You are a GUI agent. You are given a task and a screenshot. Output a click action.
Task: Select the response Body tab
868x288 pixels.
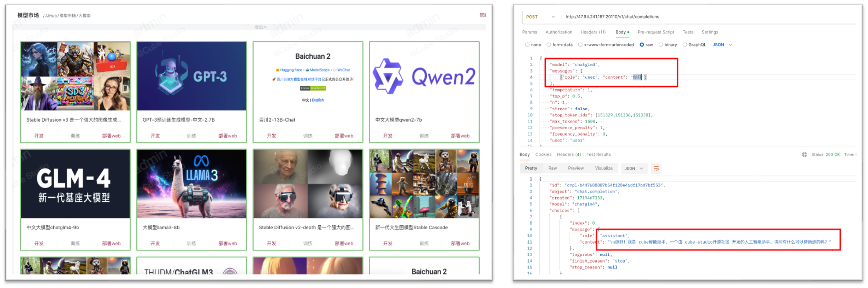524,154
